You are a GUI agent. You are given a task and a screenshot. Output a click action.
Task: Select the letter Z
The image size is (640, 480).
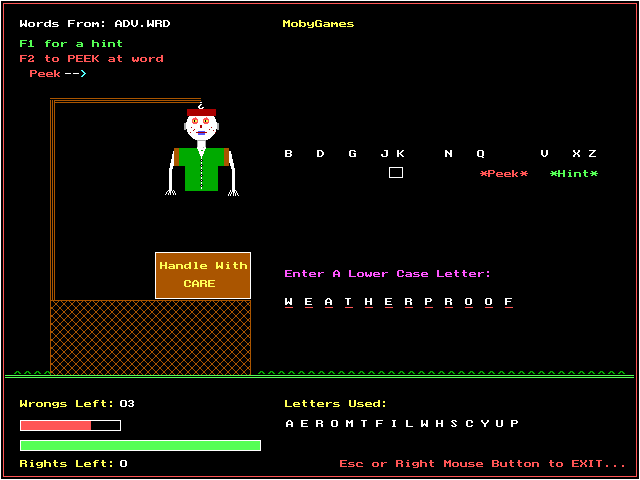click(x=592, y=154)
